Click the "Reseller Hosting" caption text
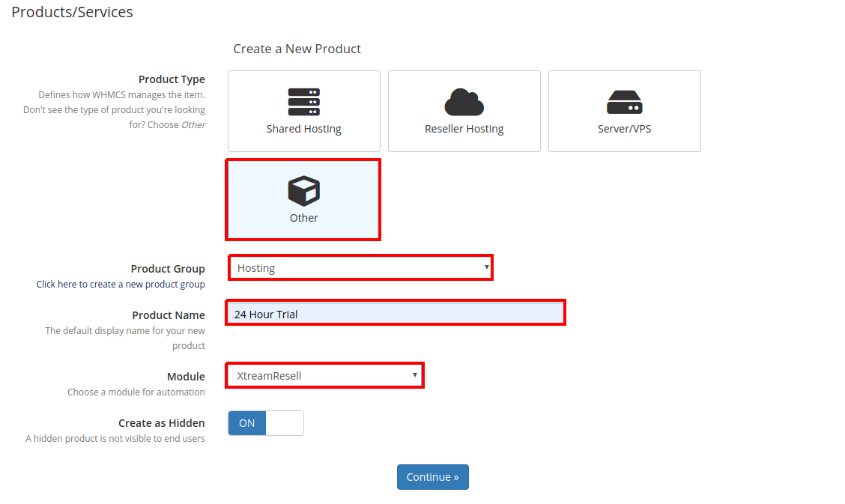845x504 pixels. click(x=464, y=129)
